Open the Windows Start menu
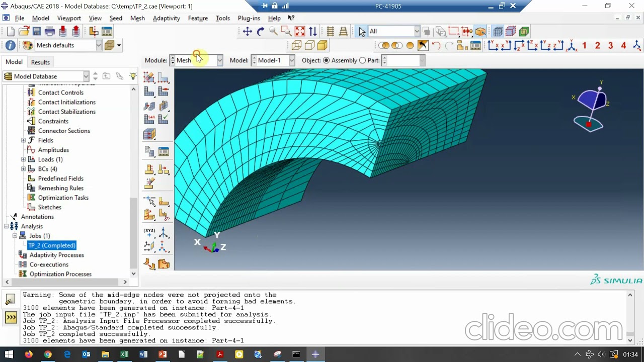Screen dimensions: 644x362 9,354
